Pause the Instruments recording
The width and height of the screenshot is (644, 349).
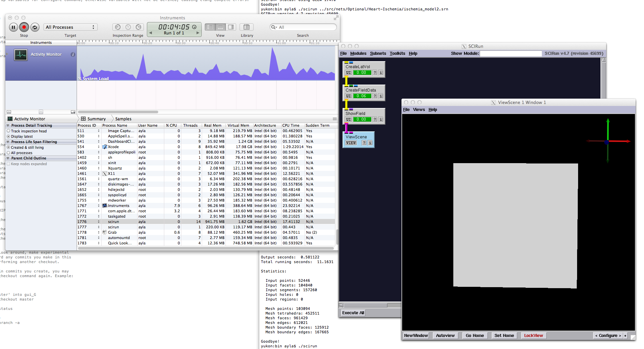pos(13,27)
